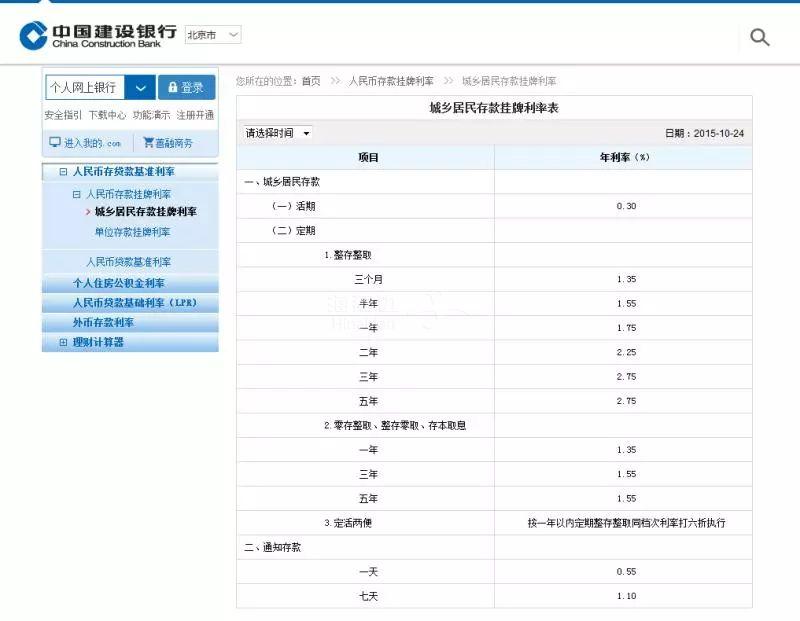Open the 下载中心 link
The width and height of the screenshot is (800, 621).
(x=107, y=115)
